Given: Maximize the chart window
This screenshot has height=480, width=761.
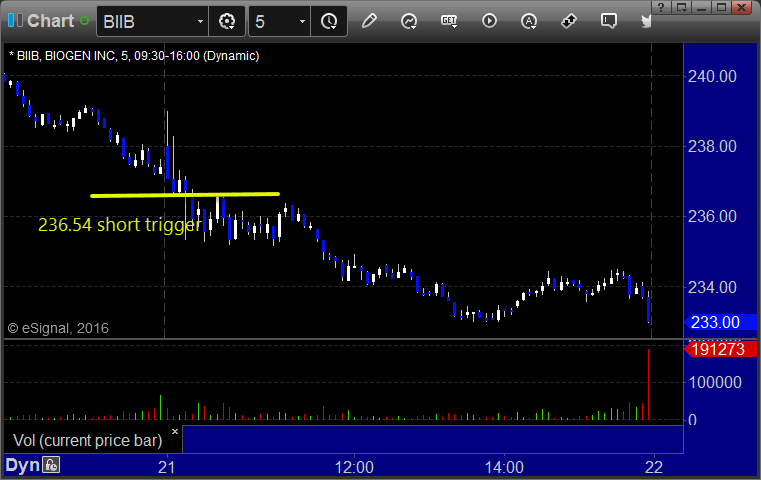Looking at the screenshot, I should 722,7.
